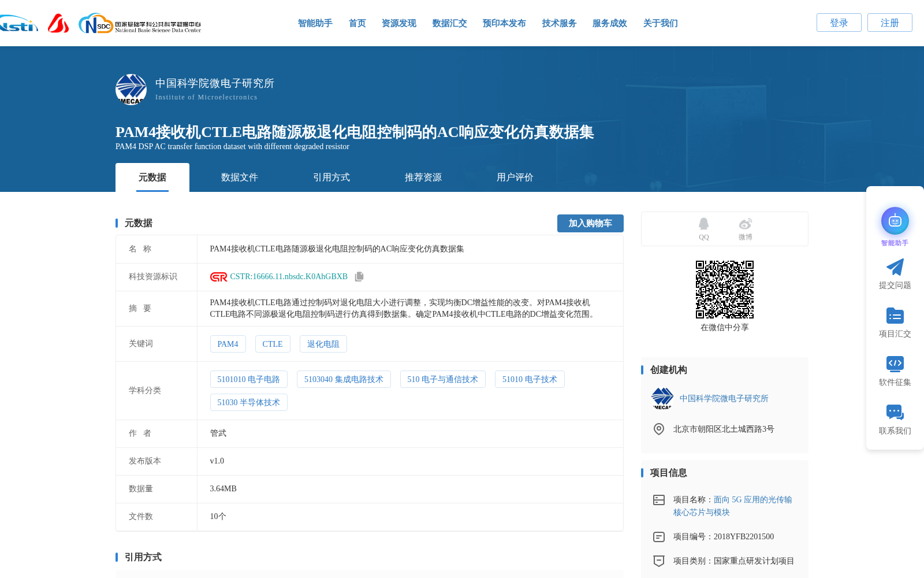Click 提交问题 paper plane icon
The image size is (924, 578).
click(x=895, y=267)
